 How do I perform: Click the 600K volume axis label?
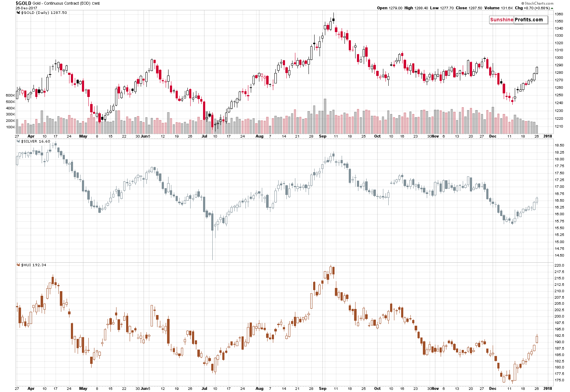10,96
